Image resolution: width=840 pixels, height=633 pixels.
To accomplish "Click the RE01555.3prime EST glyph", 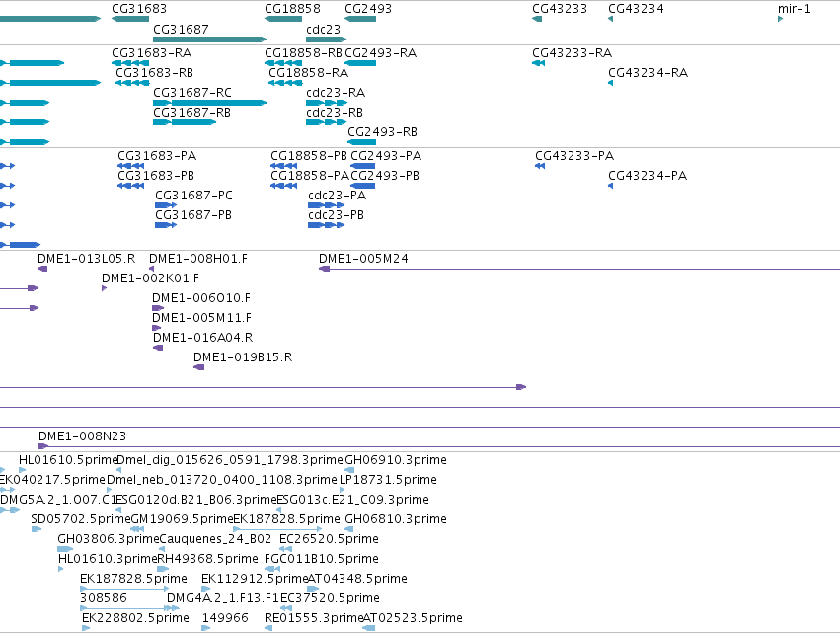I will pos(268,629).
